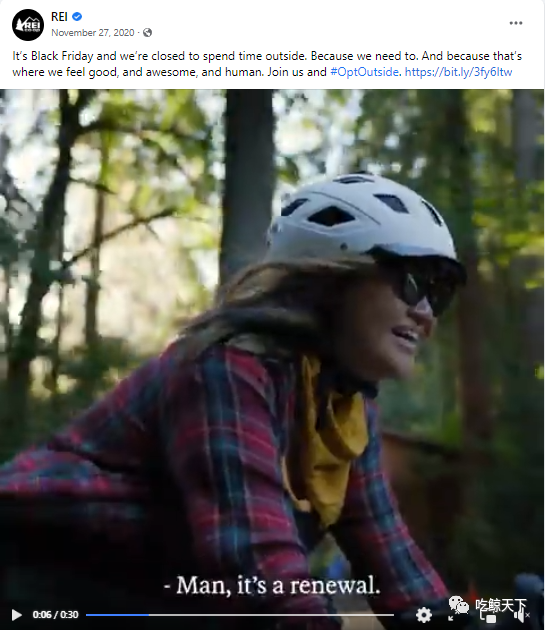
Task: Open video settings gear
Action: pos(424,615)
